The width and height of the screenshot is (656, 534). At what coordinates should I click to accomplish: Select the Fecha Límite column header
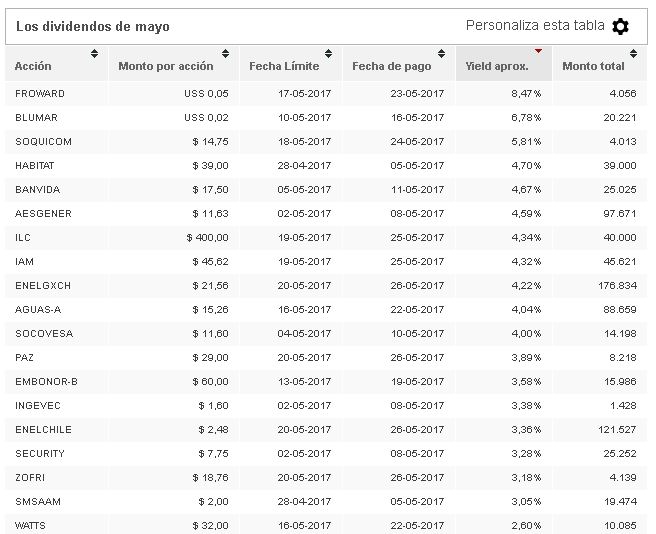click(290, 63)
